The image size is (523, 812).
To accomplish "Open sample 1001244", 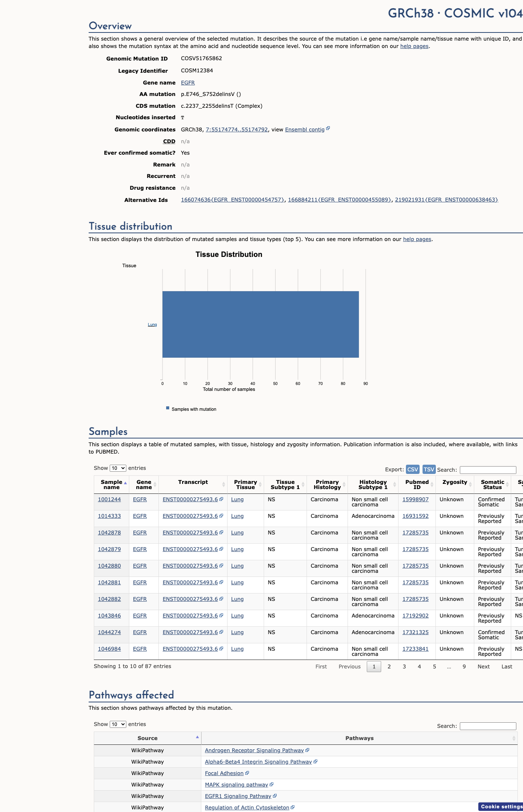I will coord(109,499).
